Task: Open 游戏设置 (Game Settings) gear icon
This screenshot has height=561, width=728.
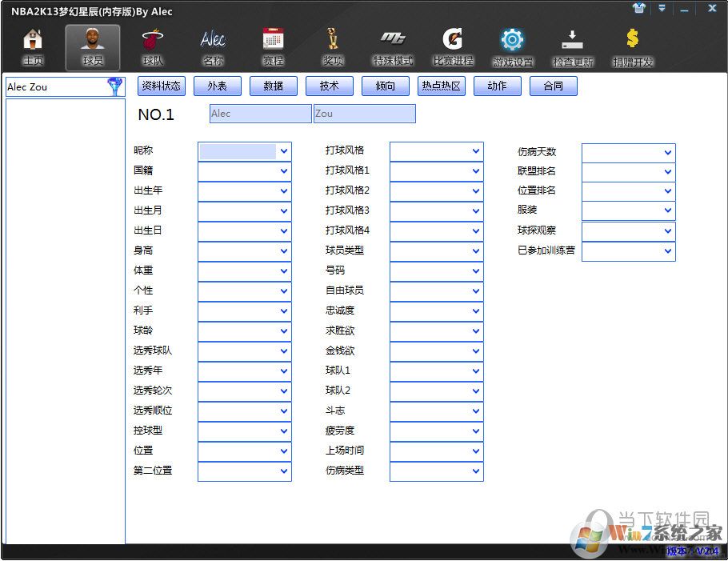Action: [512, 46]
